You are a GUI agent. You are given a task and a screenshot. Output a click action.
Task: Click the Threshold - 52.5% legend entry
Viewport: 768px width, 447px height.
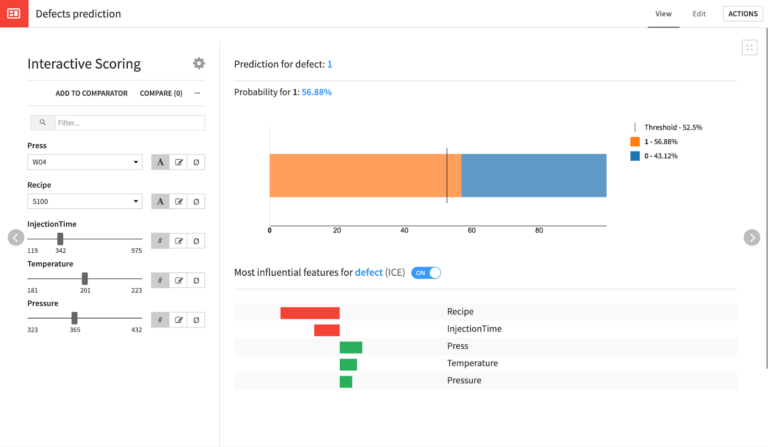(x=668, y=127)
